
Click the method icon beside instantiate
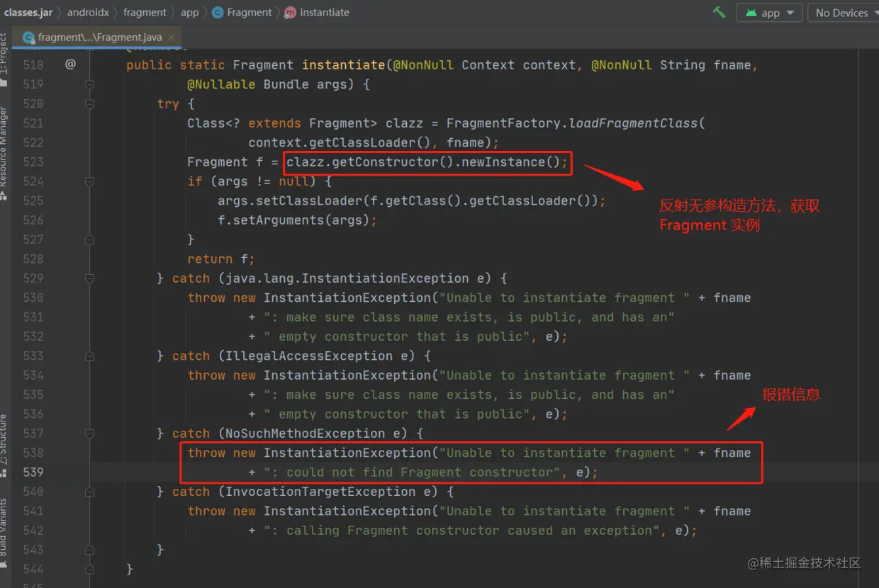(x=290, y=13)
